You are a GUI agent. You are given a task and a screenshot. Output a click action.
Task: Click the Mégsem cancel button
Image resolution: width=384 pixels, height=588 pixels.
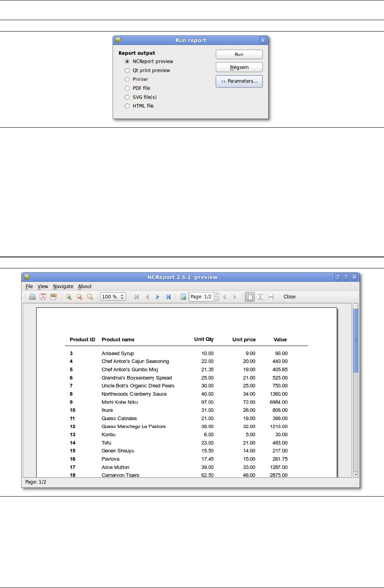tap(239, 67)
